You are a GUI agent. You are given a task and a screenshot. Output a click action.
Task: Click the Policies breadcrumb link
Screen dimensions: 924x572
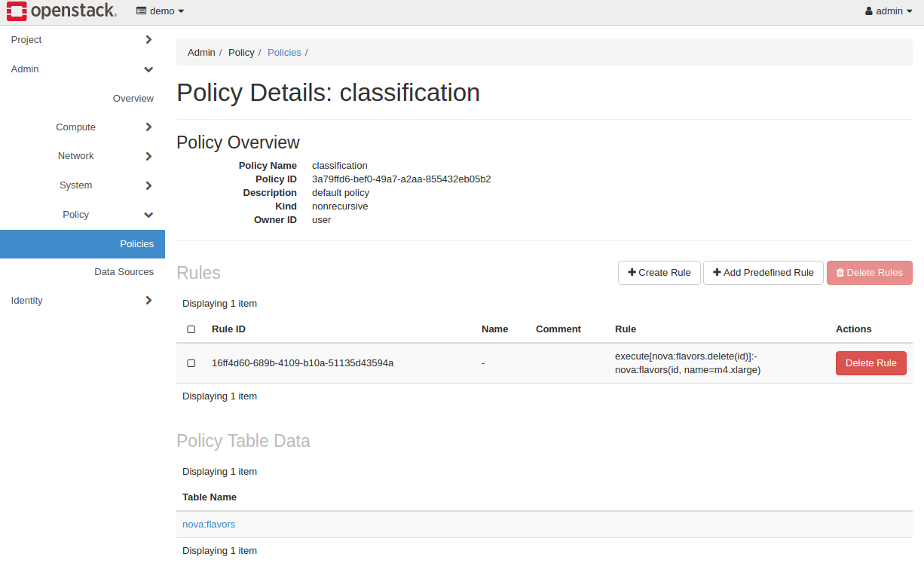tap(284, 53)
